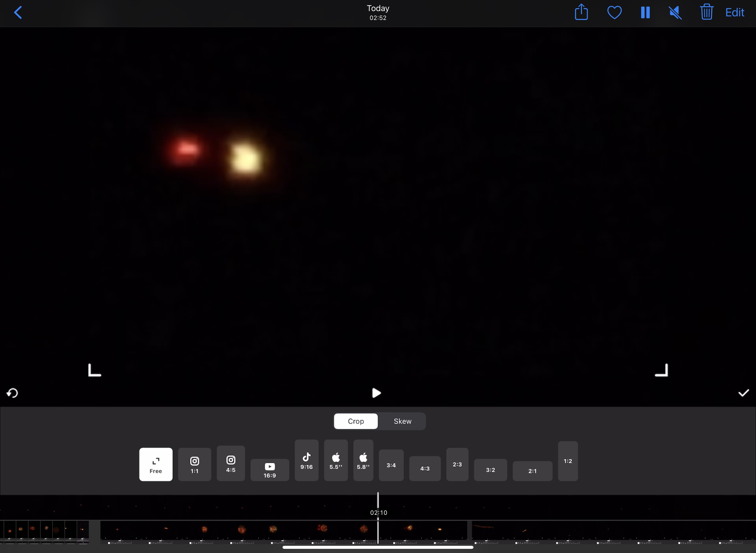Confirm crop with the checkmark icon
The height and width of the screenshot is (553, 756).
pyautogui.click(x=743, y=393)
